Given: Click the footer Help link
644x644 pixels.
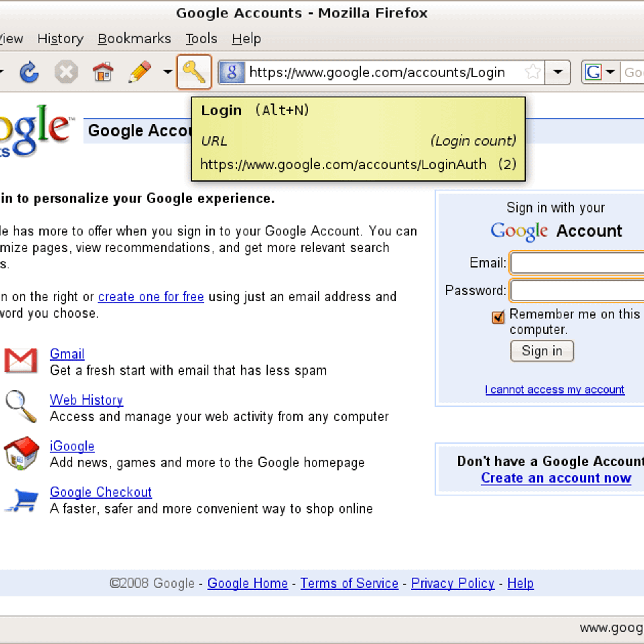Looking at the screenshot, I should tap(520, 583).
